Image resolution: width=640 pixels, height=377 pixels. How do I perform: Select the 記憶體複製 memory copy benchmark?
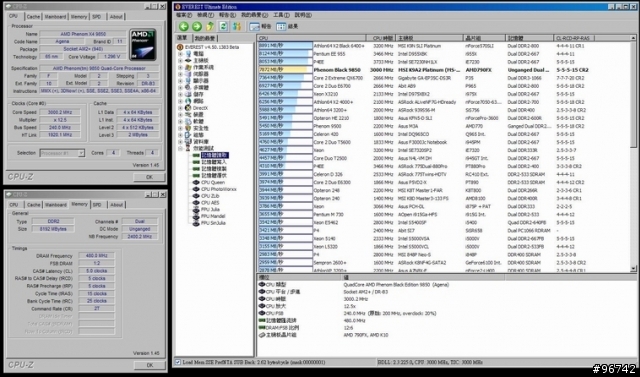[213, 169]
